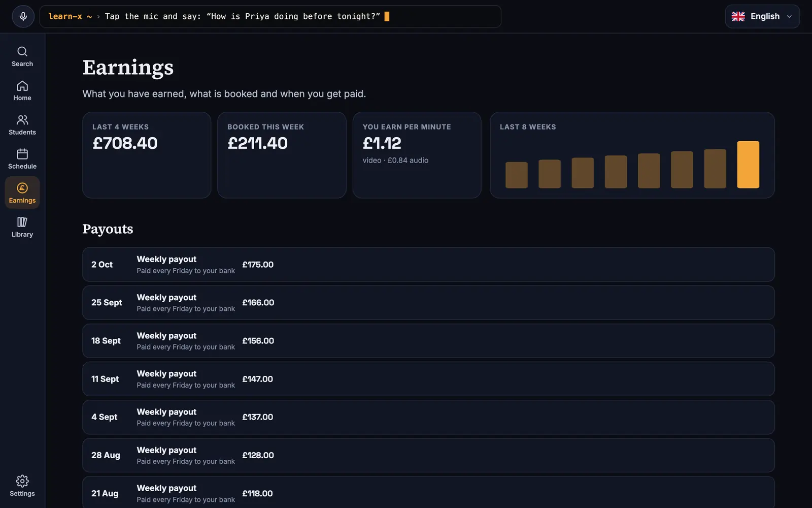
Task: Click the Payouts section heading
Action: click(x=108, y=229)
